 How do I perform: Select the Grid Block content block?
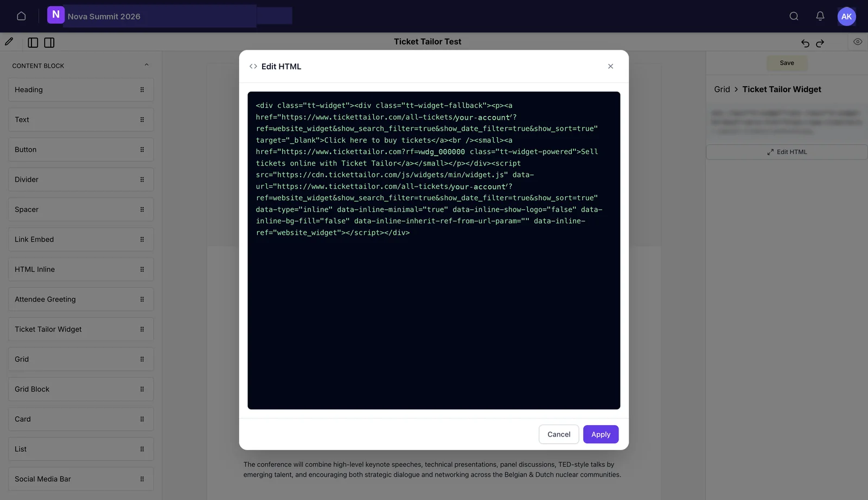(x=81, y=389)
